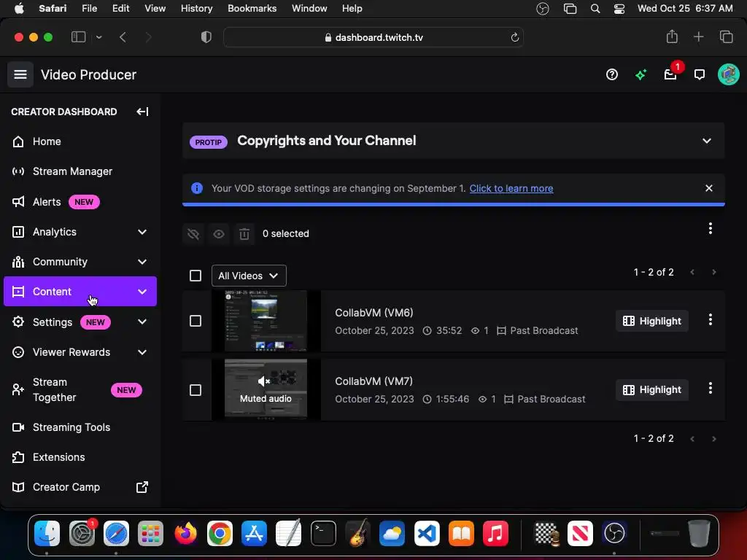
Task: Collapse the Creator Dashboard sidebar arrow
Action: coord(142,112)
